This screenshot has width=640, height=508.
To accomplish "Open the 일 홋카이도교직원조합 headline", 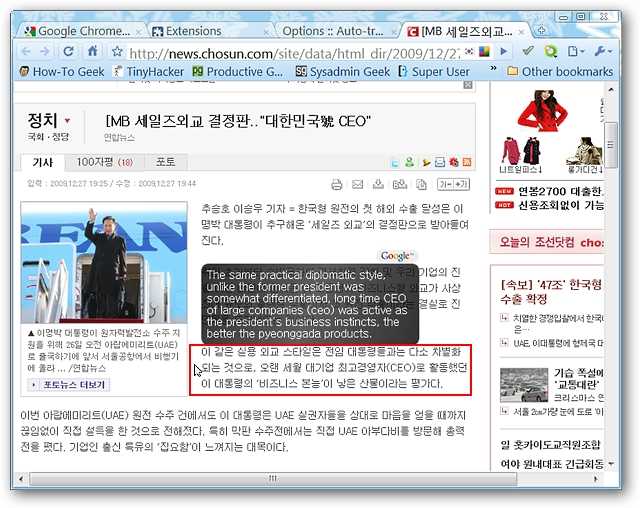I will click(550, 444).
